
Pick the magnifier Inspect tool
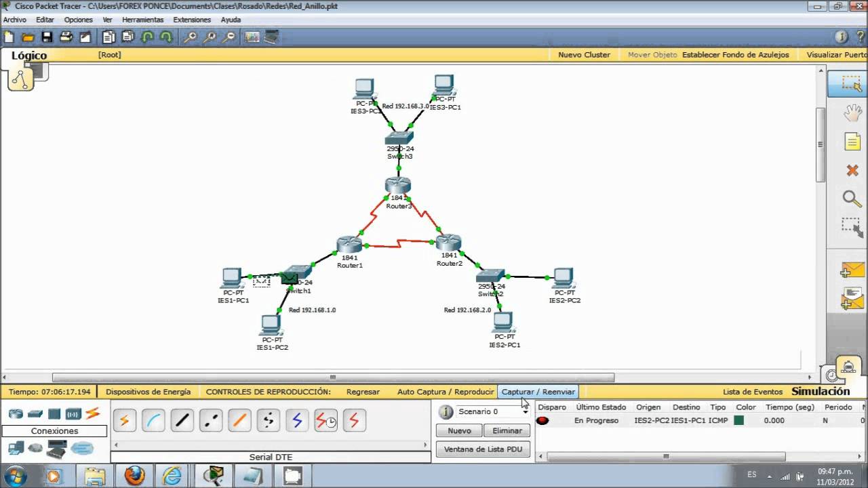click(x=852, y=199)
